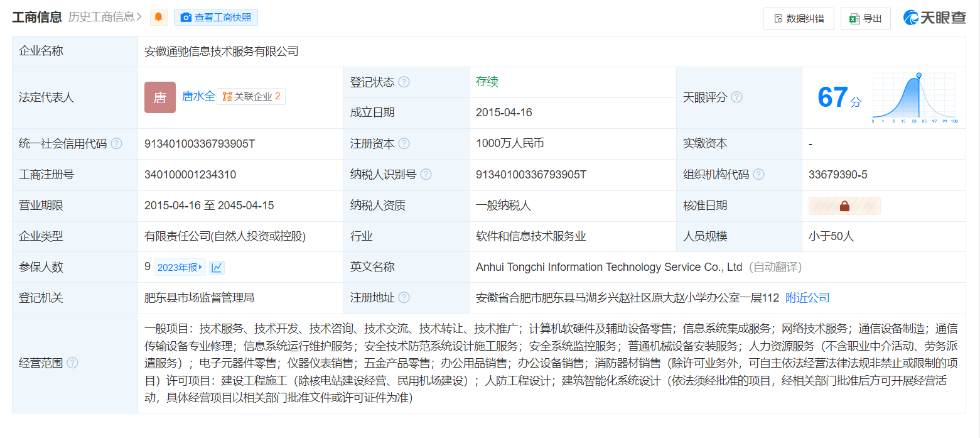Open the 参保人数 trend chart icon
This screenshot has width=980, height=438.
click(x=217, y=267)
